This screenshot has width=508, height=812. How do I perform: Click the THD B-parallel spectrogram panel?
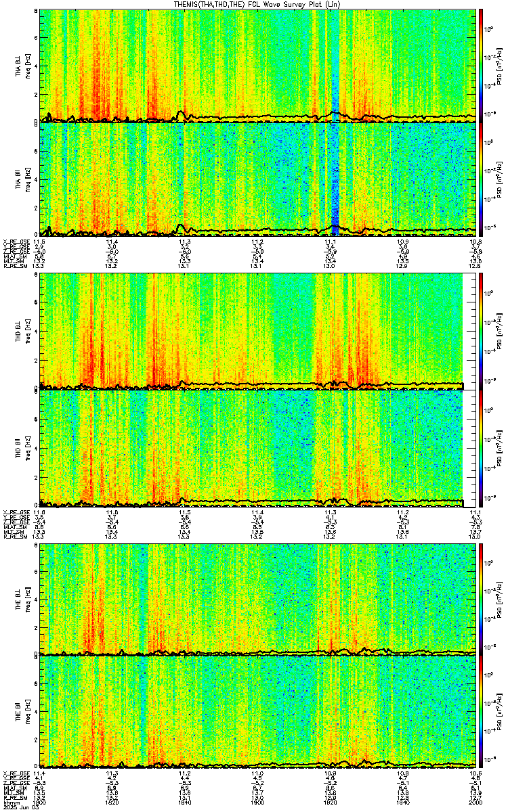[258, 449]
